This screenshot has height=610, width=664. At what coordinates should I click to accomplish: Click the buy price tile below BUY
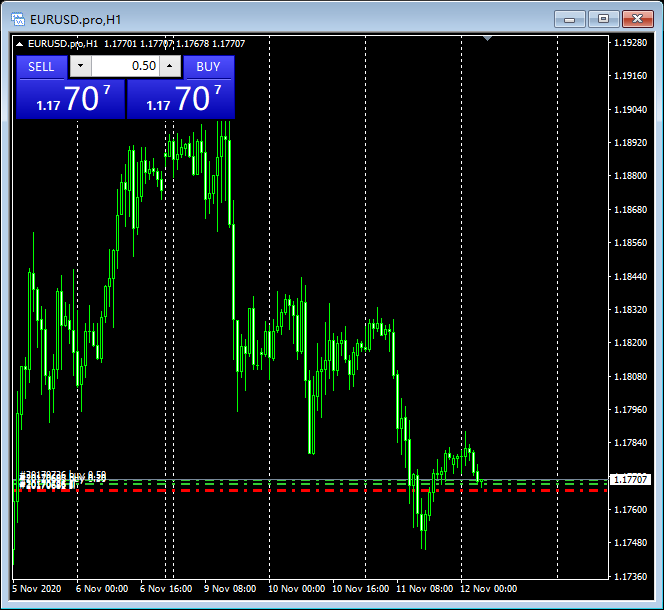181,100
